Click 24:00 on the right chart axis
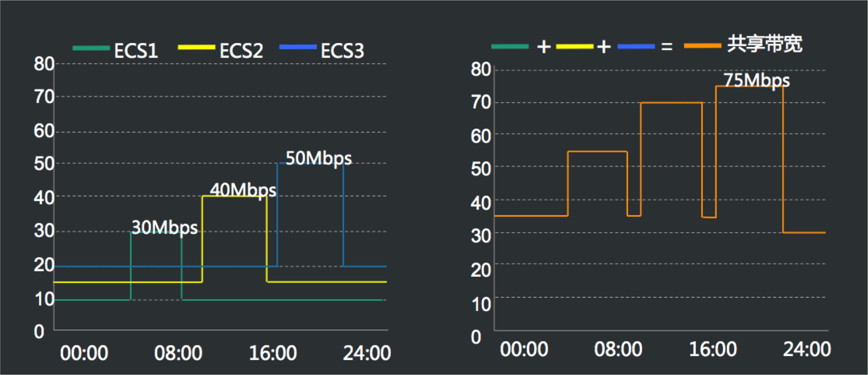The image size is (868, 375). tap(807, 349)
